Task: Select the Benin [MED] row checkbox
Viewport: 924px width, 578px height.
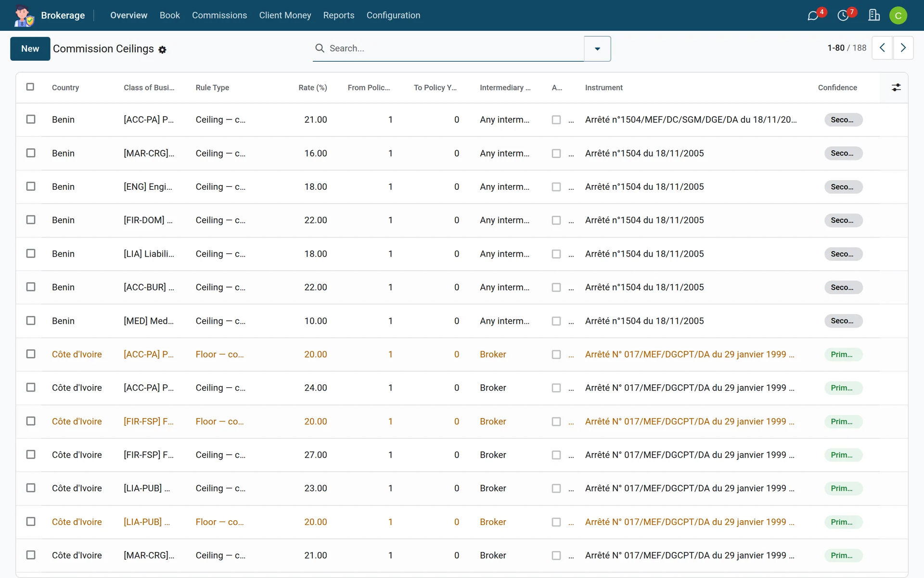Action: coord(31,320)
